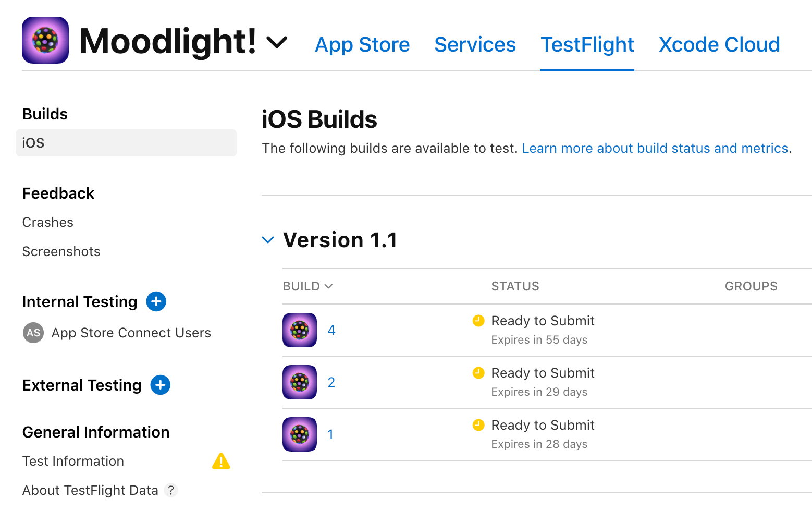Switch to the App Store tab
The height and width of the screenshot is (510, 812).
(x=362, y=45)
